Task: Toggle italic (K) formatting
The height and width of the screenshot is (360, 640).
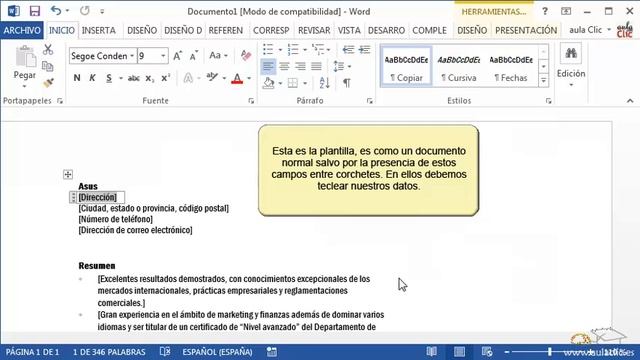Action: click(92, 78)
